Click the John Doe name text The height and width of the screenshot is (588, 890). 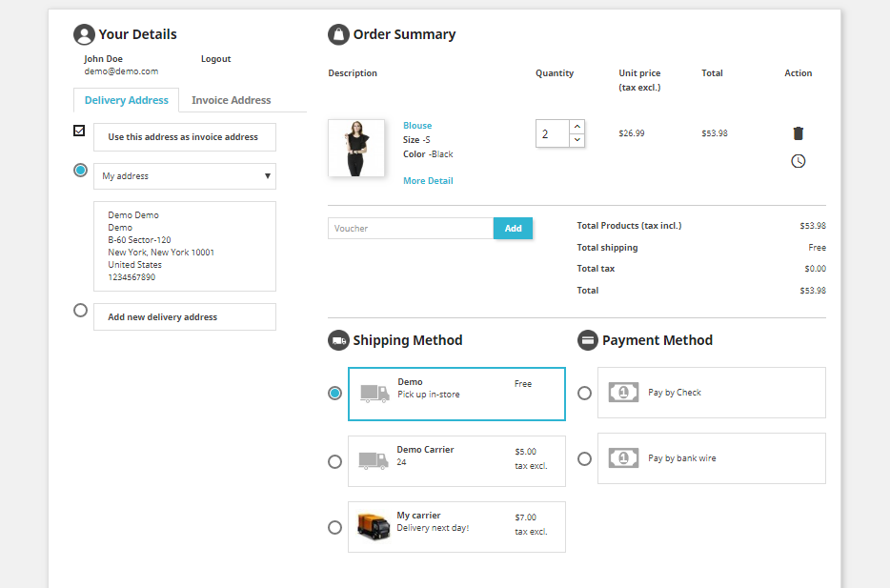[x=103, y=59]
